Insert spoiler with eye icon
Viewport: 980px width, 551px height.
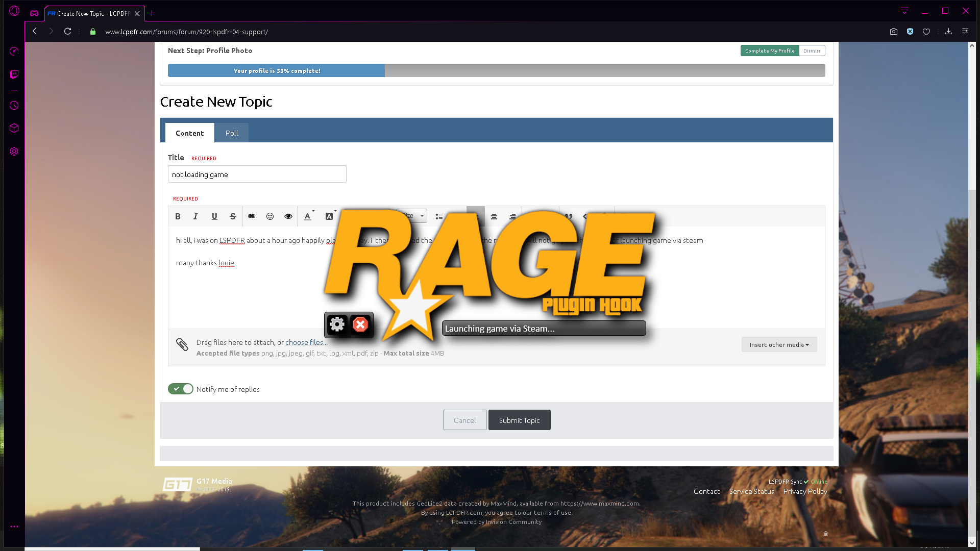288,216
